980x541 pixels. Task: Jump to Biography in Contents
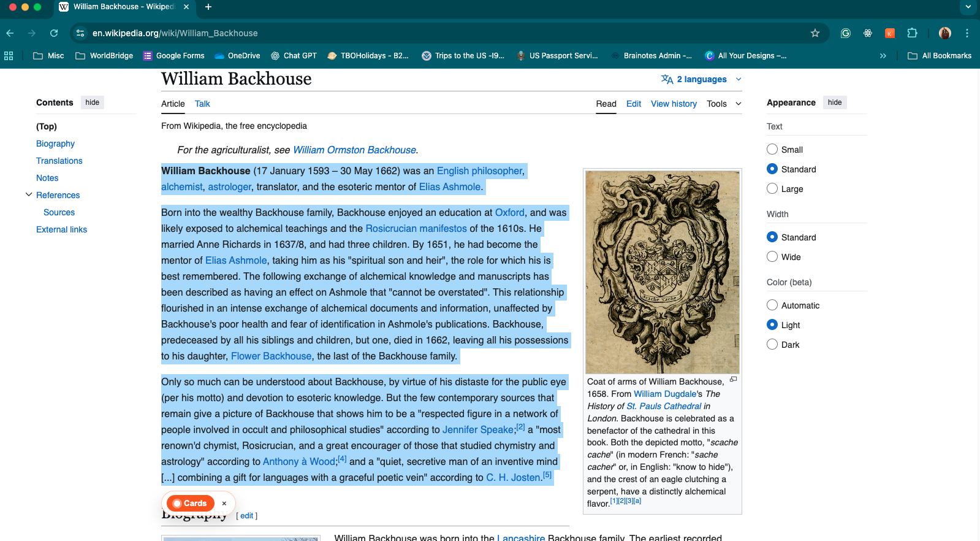click(55, 144)
